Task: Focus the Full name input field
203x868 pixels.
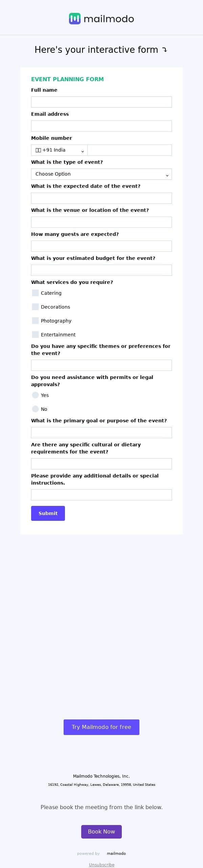Action: [x=101, y=102]
